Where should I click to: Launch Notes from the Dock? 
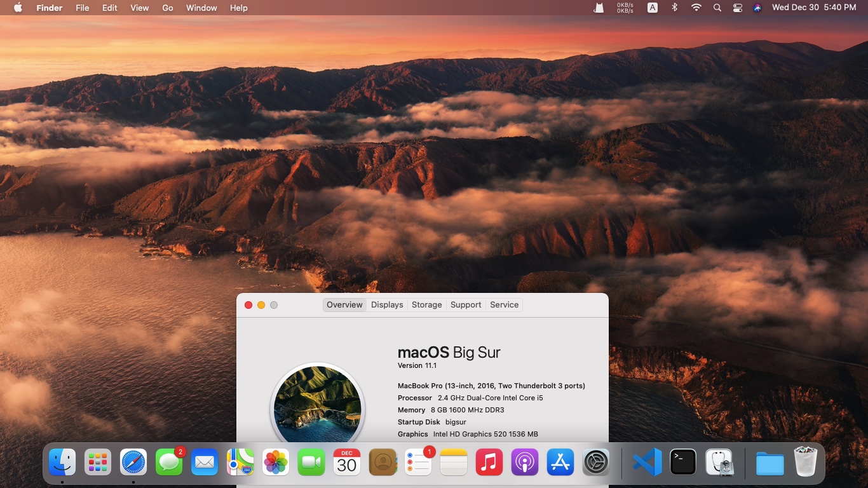tap(454, 462)
